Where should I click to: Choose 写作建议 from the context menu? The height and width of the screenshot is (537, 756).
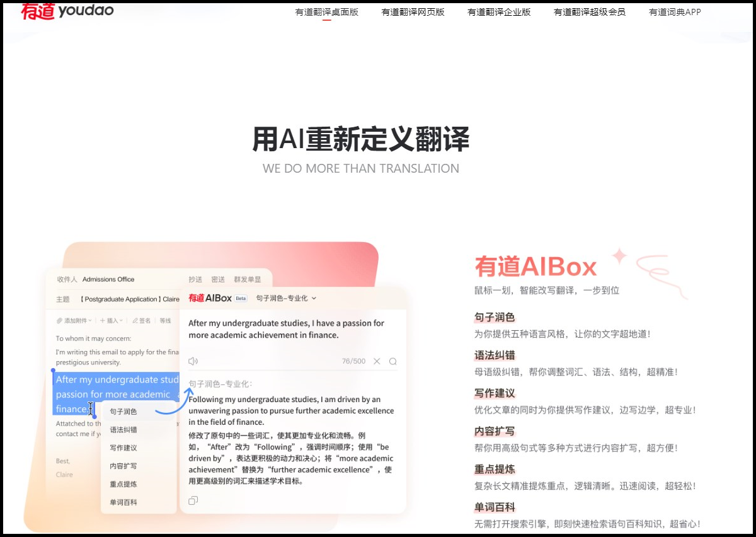coord(123,448)
